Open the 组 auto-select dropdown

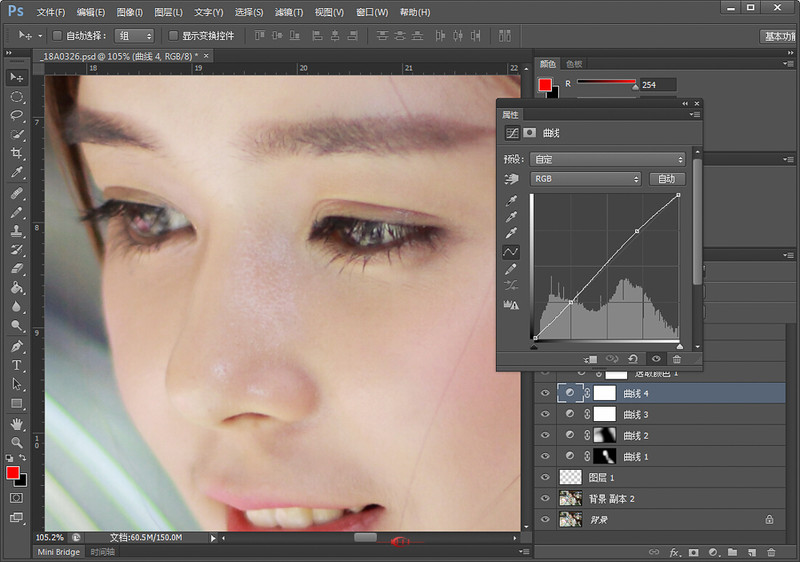click(x=134, y=36)
